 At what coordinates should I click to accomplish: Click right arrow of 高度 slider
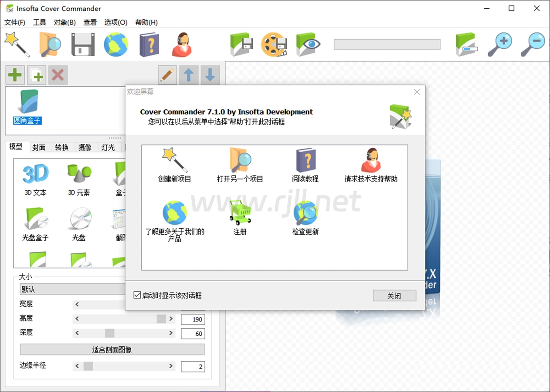pos(171,319)
